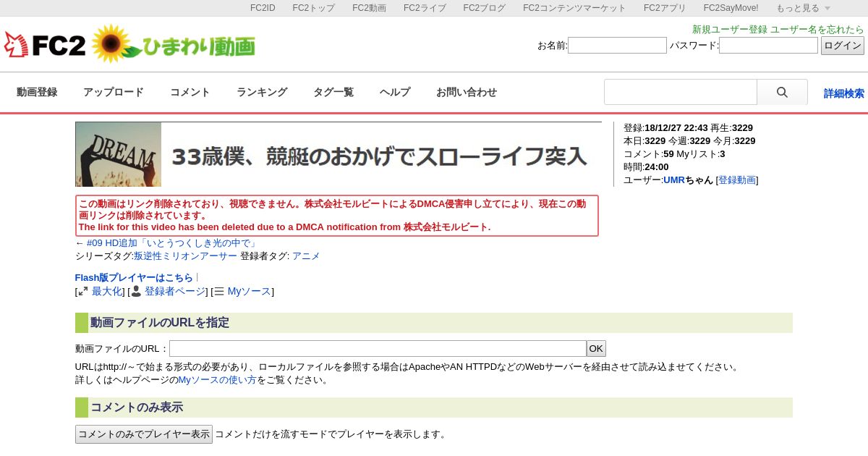This screenshot has width=868, height=456.
Task: Open コメント nav item
Action: coord(190,92)
